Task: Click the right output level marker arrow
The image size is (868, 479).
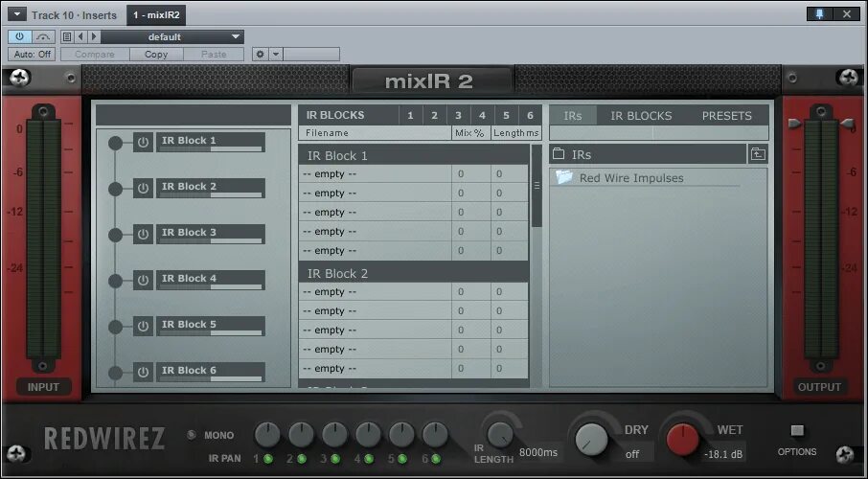Action: click(848, 124)
